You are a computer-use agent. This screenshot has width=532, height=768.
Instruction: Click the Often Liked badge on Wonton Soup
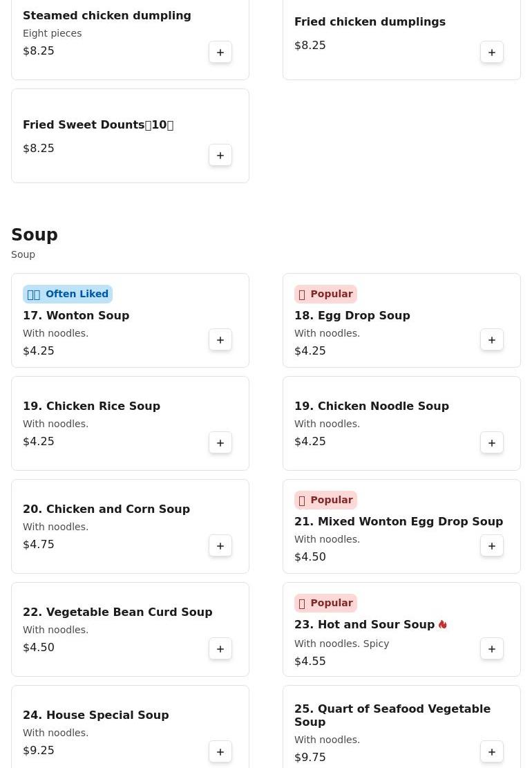coord(68,294)
